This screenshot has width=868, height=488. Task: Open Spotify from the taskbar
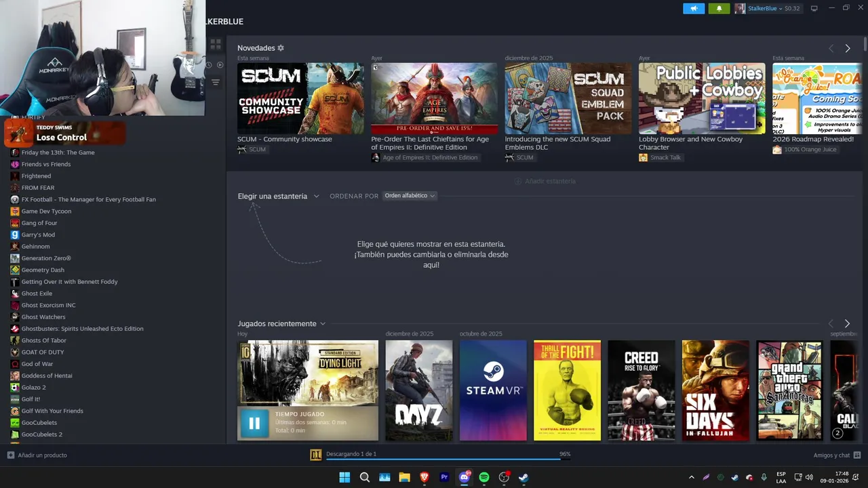click(484, 477)
